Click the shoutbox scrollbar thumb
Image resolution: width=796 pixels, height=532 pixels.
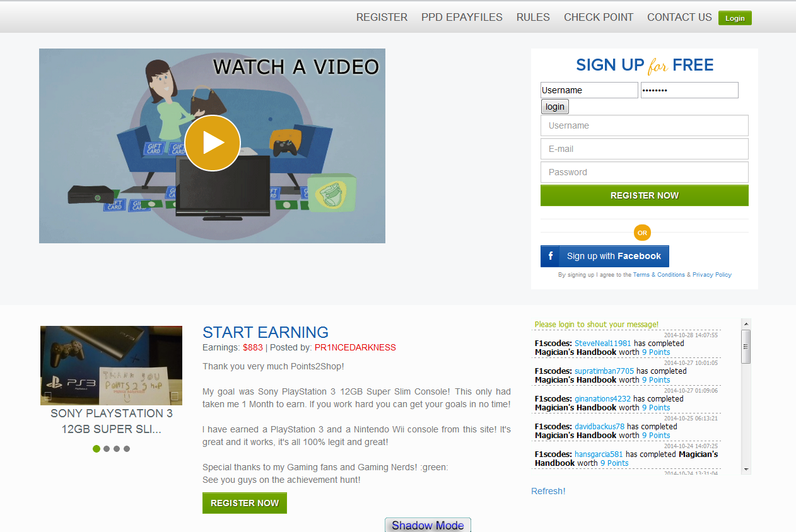pyautogui.click(x=746, y=346)
